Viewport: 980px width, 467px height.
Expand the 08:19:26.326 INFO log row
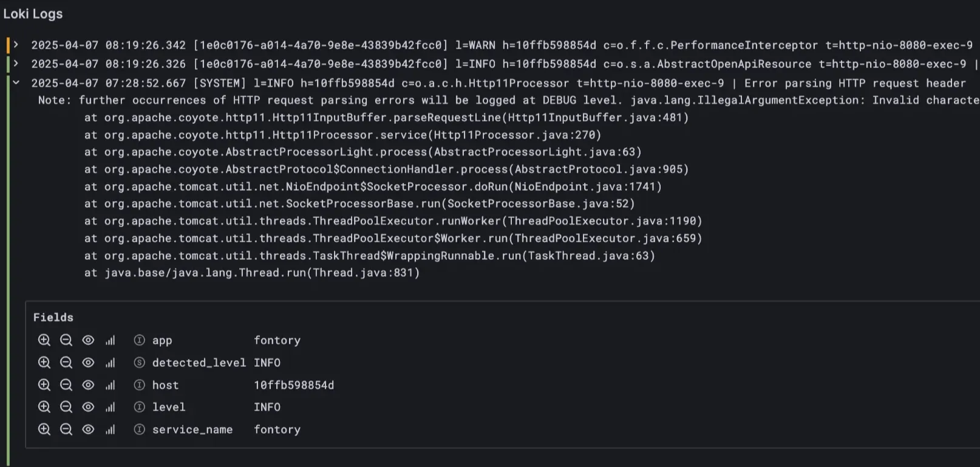[16, 64]
